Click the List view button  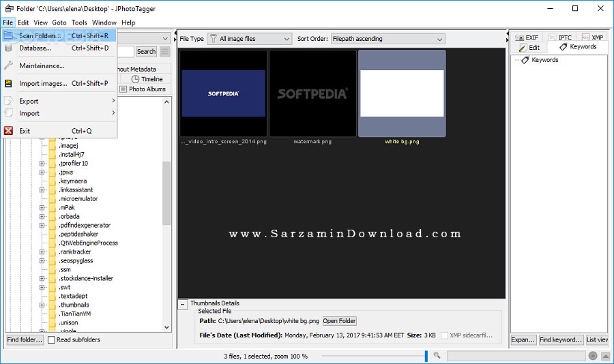[x=597, y=339]
